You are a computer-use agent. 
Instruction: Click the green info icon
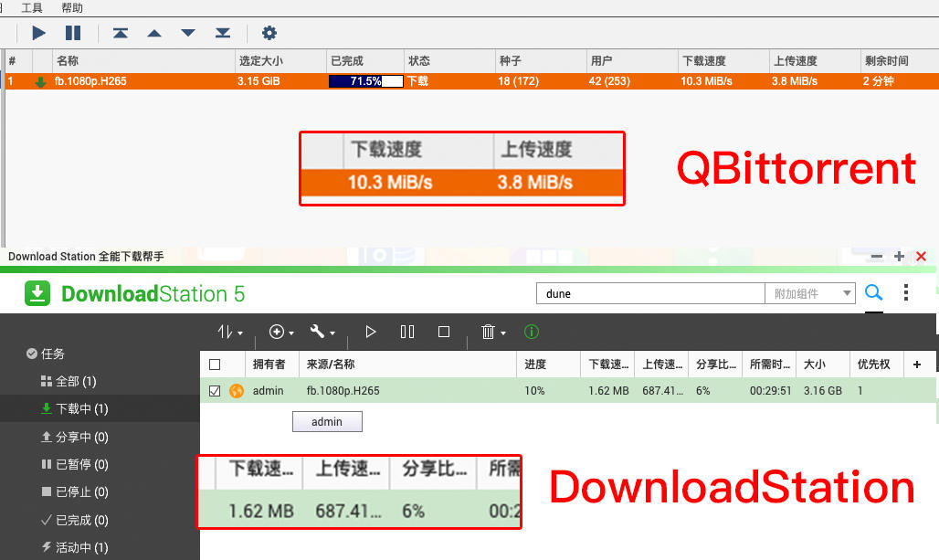pyautogui.click(x=532, y=332)
